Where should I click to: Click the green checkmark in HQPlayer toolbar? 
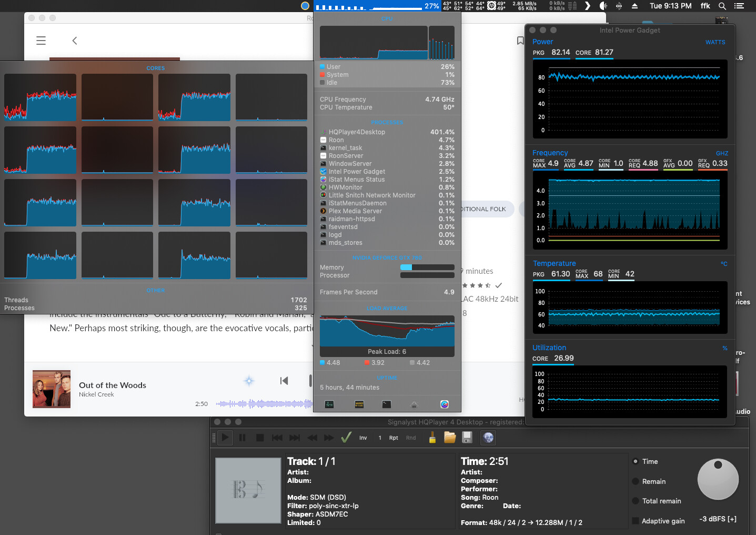pos(346,438)
